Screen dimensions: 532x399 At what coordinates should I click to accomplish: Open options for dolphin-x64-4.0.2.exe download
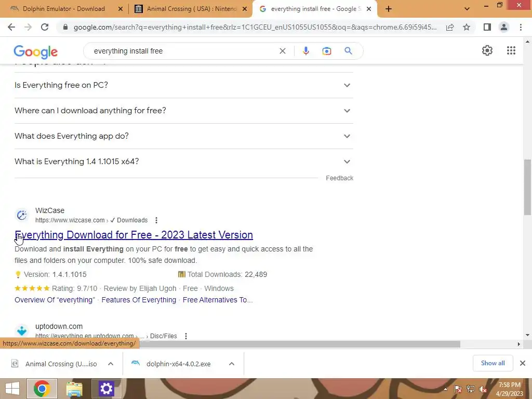pos(231,364)
